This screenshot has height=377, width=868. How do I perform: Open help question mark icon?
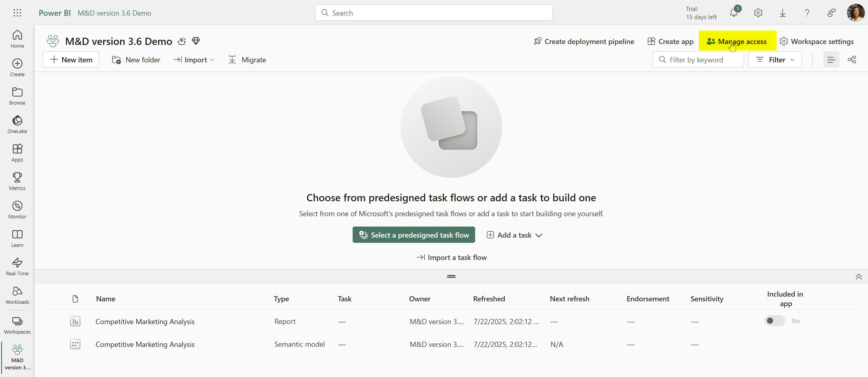[x=807, y=13]
